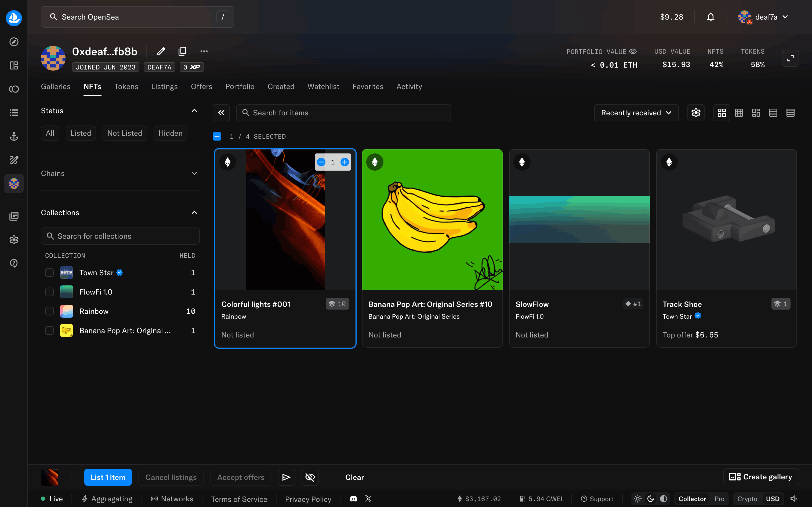812x507 pixels.
Task: Open the notifications bell
Action: point(710,17)
